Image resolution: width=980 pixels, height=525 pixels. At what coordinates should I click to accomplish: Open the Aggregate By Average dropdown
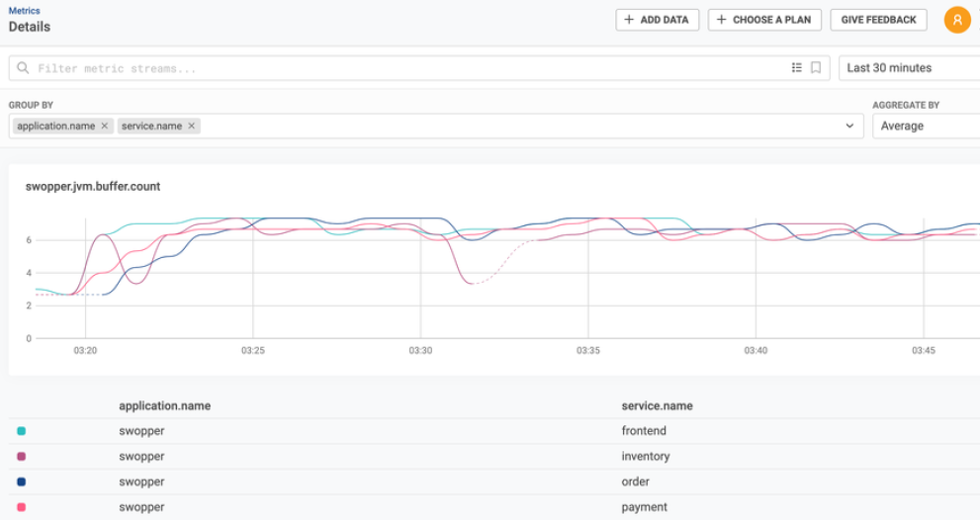(x=924, y=127)
